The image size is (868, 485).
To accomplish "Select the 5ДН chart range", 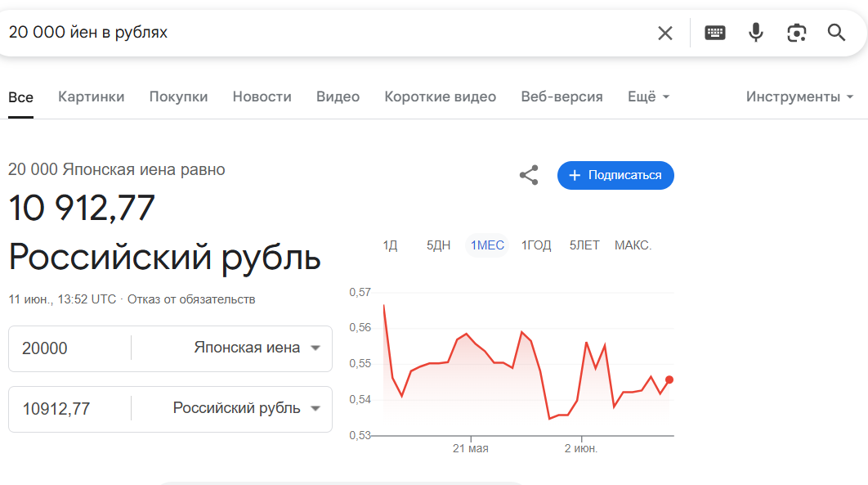I will click(x=438, y=245).
